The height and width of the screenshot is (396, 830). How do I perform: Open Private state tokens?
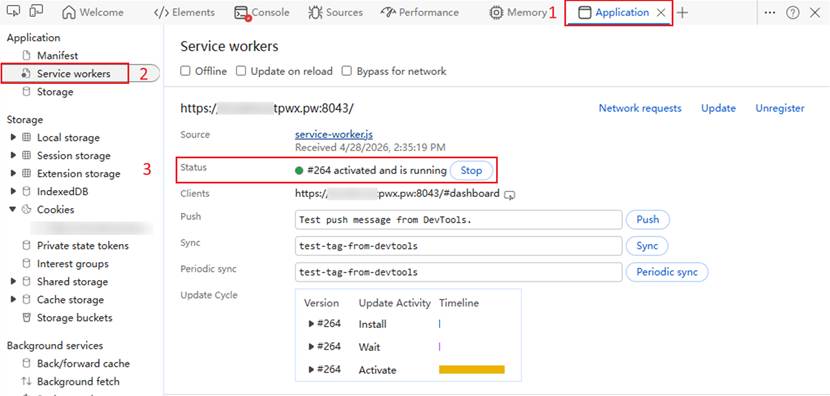click(83, 246)
